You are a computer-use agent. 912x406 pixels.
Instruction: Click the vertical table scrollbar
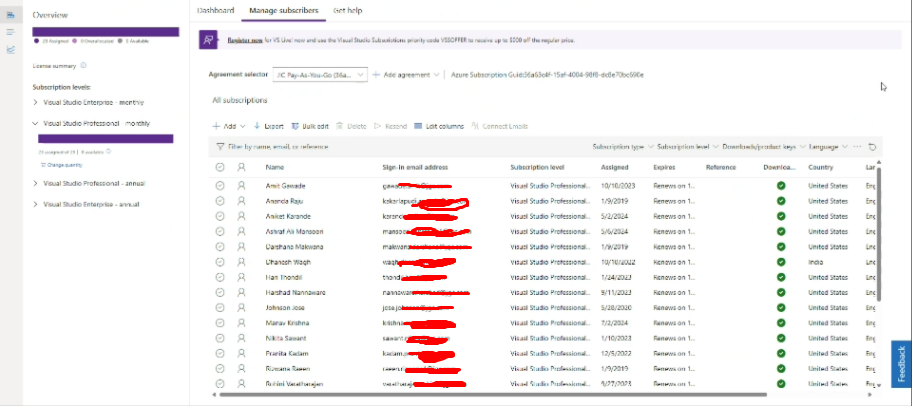pos(879,233)
